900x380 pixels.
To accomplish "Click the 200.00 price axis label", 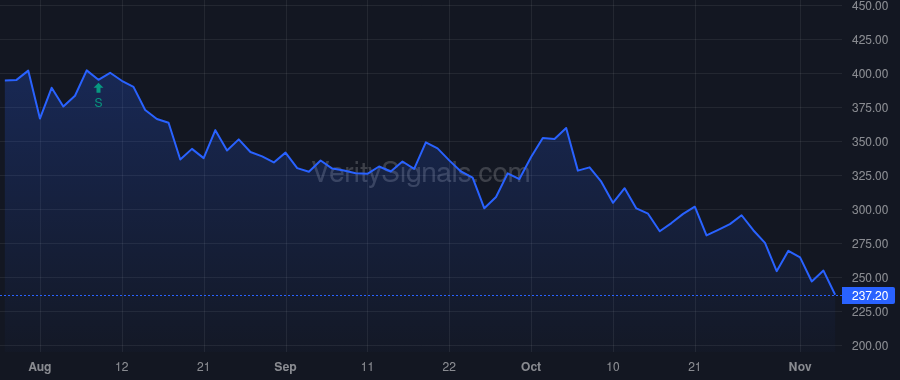I will (870, 346).
